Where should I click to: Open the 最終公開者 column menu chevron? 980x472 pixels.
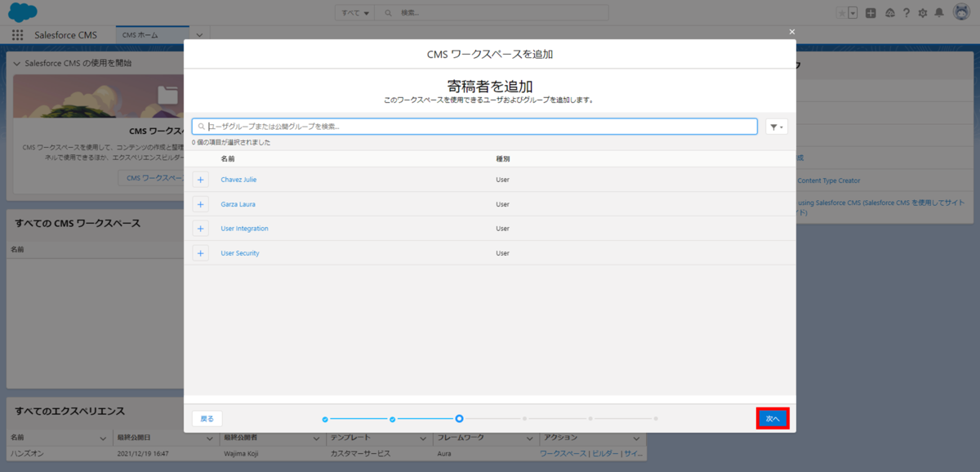coord(317,438)
